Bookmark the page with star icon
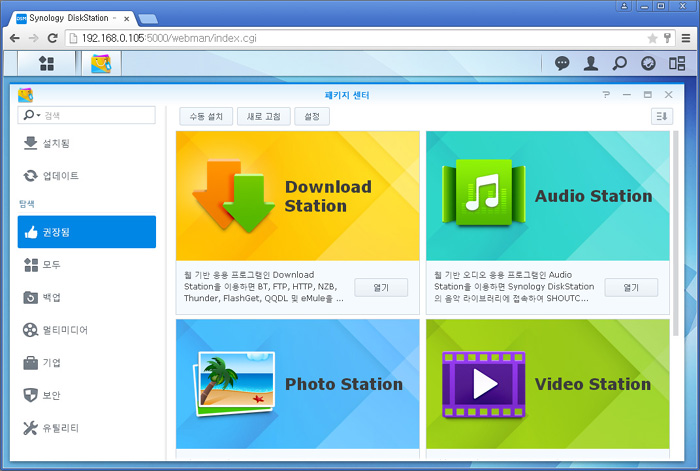Image resolution: width=700 pixels, height=471 pixels. (x=652, y=38)
